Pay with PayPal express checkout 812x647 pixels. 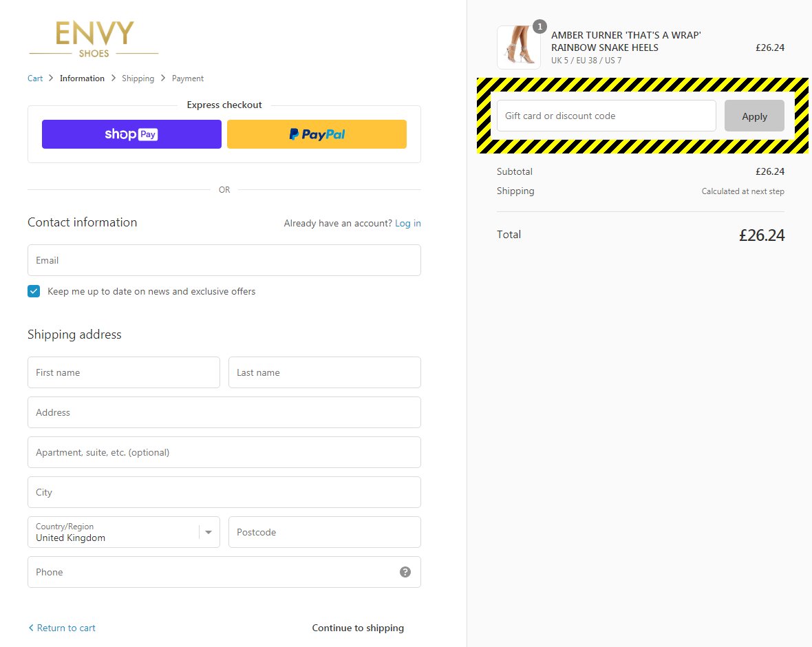pyautogui.click(x=316, y=134)
